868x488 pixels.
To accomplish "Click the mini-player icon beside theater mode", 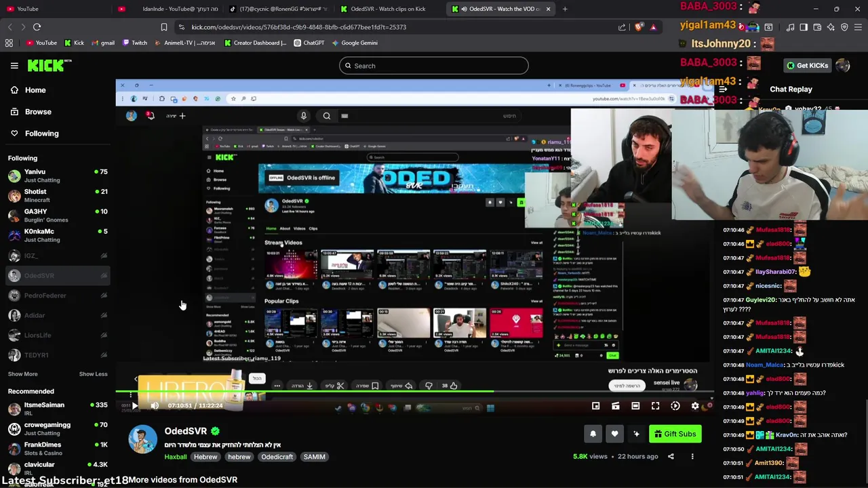I will pos(615,406).
